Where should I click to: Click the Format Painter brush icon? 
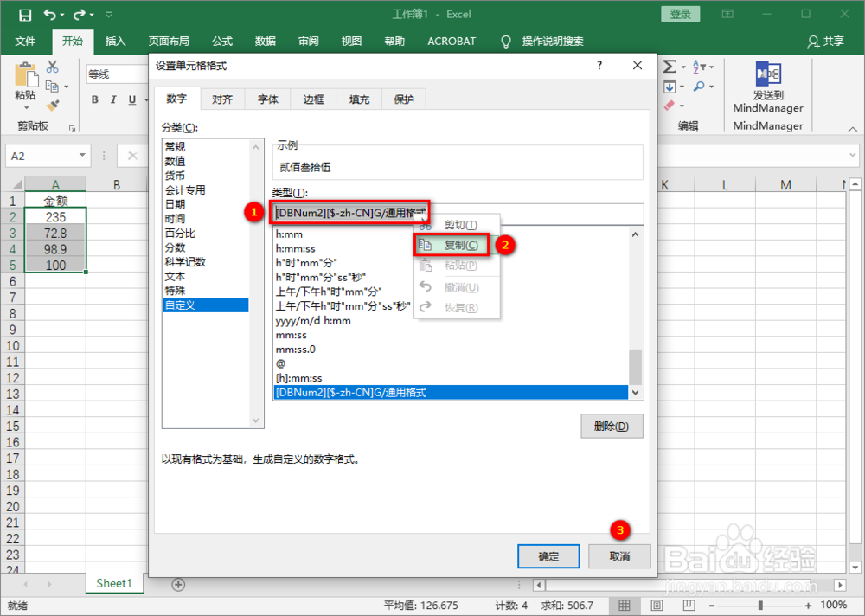[x=53, y=105]
